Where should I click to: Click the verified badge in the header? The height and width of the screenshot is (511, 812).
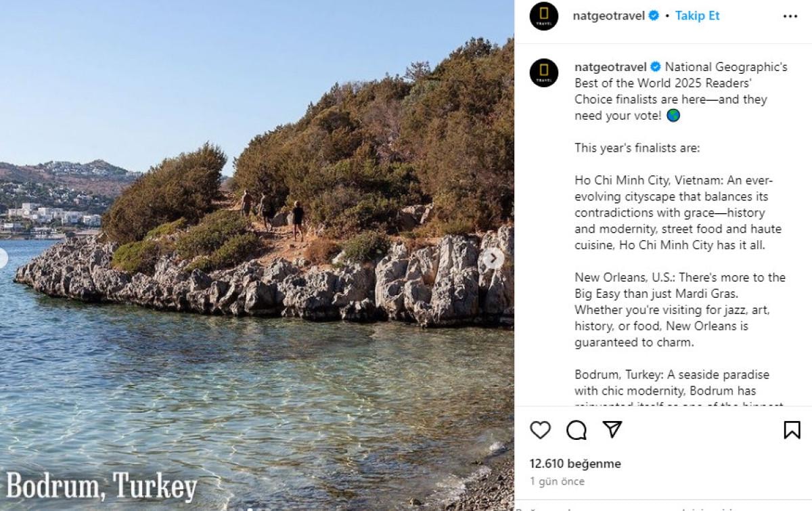click(x=654, y=16)
